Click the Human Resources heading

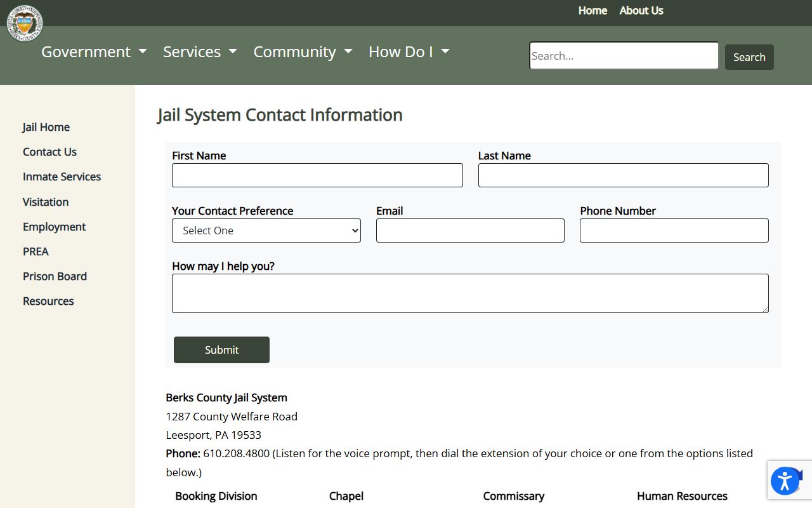tap(682, 496)
